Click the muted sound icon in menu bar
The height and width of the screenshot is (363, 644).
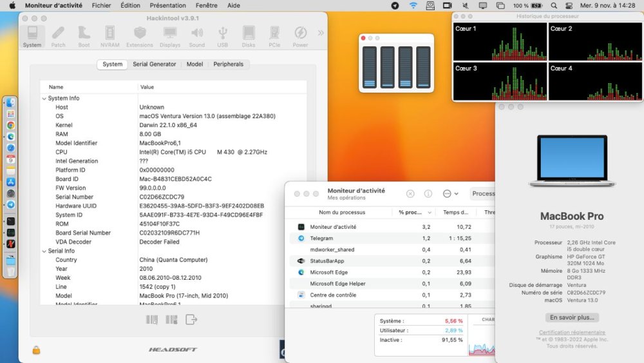point(466,5)
